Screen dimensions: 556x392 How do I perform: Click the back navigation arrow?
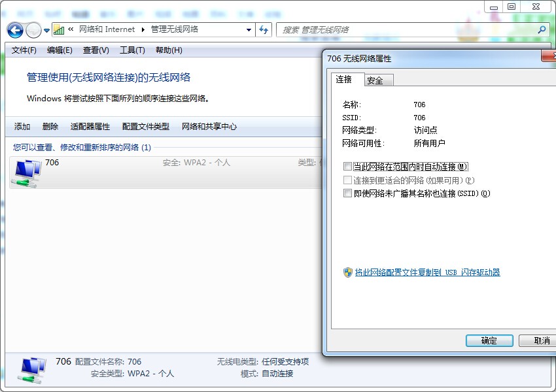(x=14, y=30)
